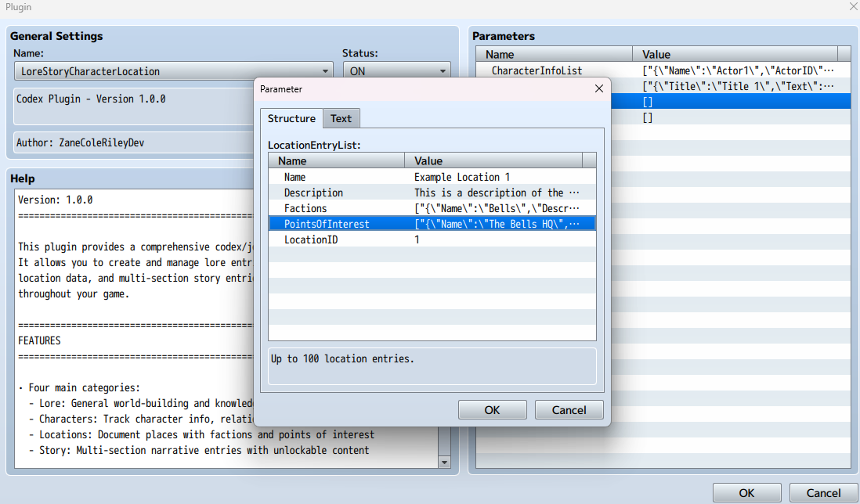Click the Name column header in Parameters
Viewport: 860px width, 504px height.
point(554,54)
